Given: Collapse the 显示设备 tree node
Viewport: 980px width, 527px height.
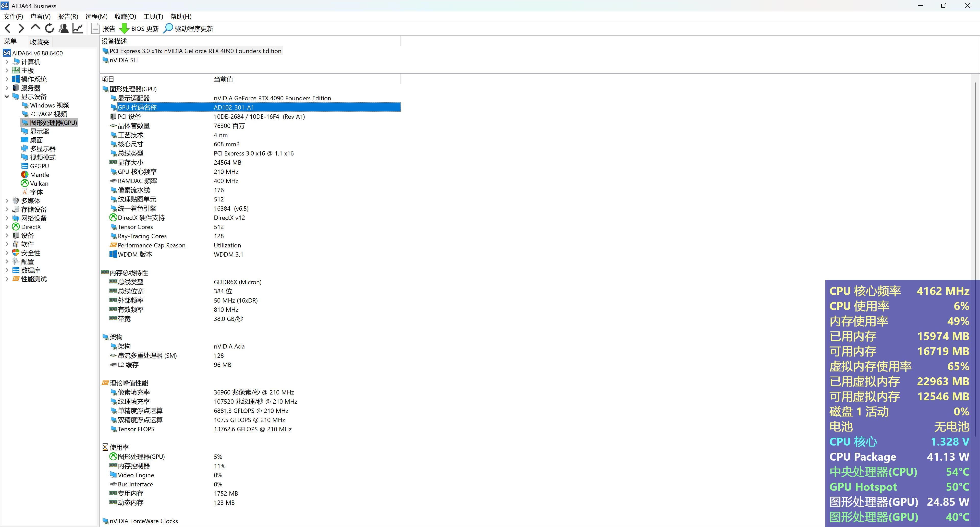Looking at the screenshot, I should 7,97.
